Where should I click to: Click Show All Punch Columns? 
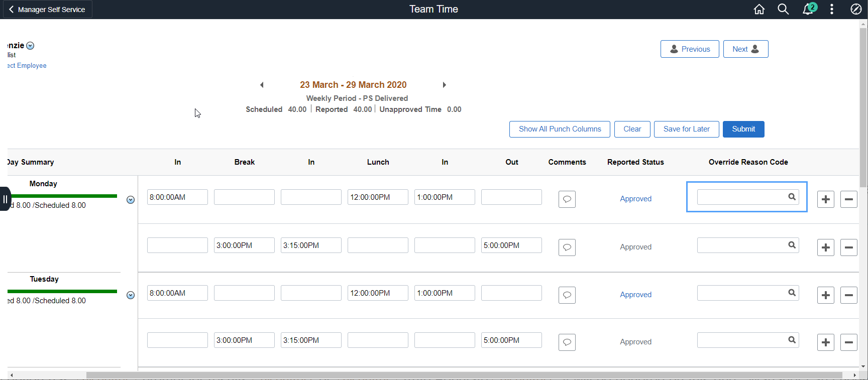560,129
